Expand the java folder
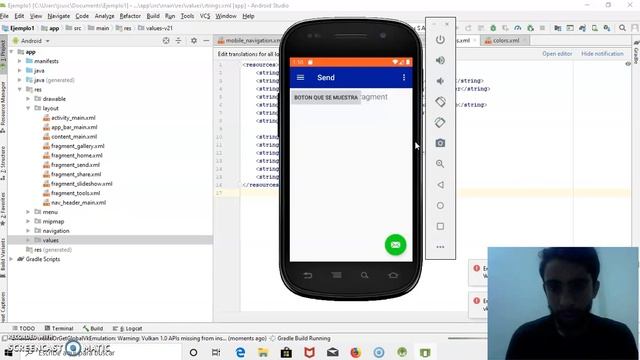Screen dimensions: 640x360 20,71
